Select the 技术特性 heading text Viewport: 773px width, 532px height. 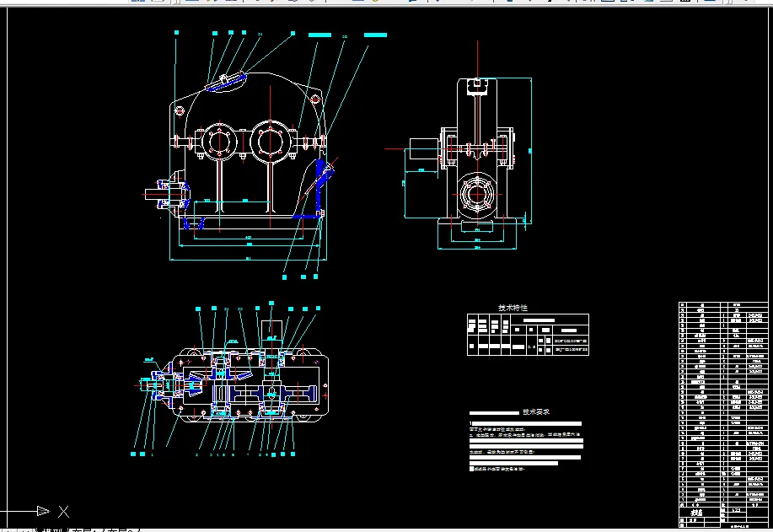[513, 308]
